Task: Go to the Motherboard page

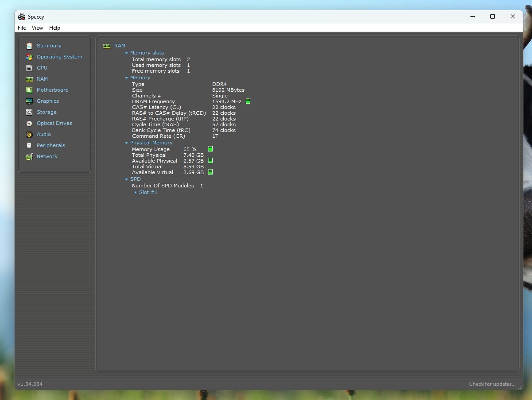Action: [x=53, y=90]
